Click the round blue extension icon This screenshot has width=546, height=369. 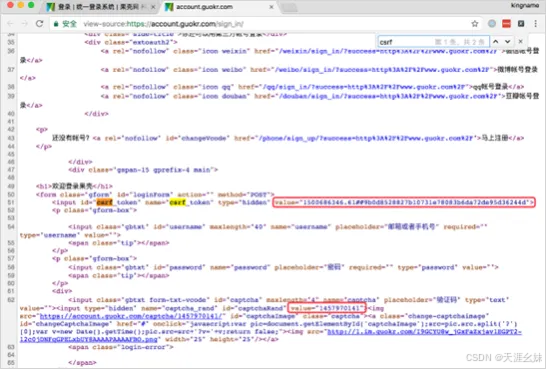click(492, 24)
